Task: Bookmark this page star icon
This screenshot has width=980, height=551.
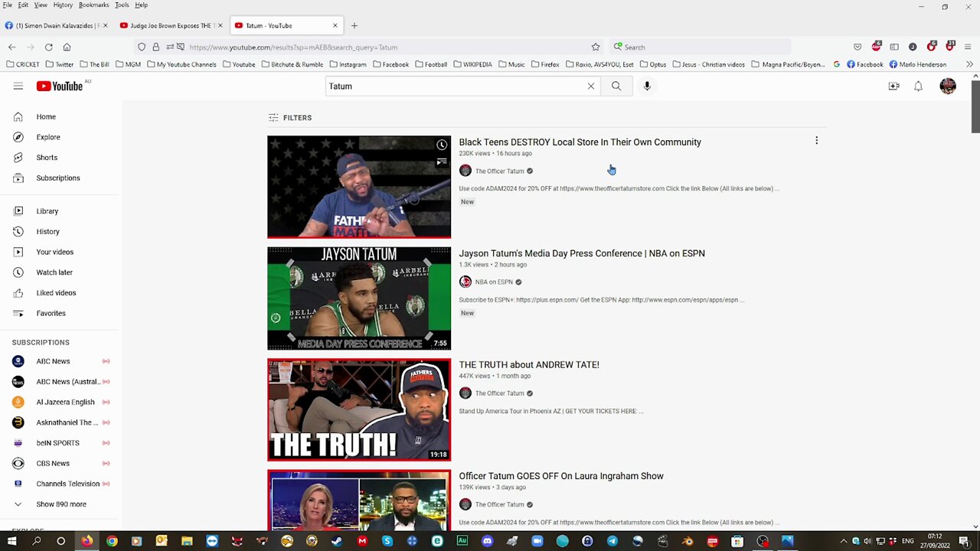Action: (x=596, y=47)
